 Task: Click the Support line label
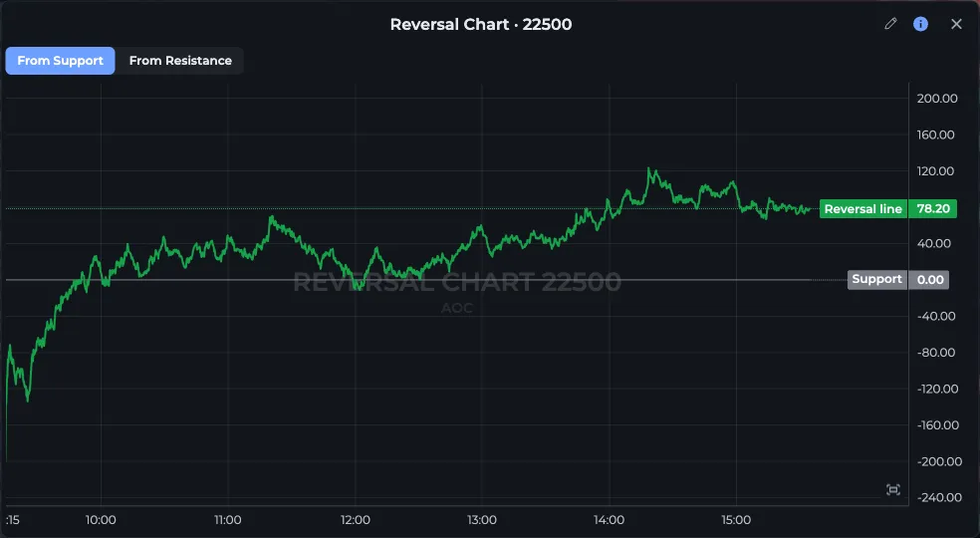point(876,280)
